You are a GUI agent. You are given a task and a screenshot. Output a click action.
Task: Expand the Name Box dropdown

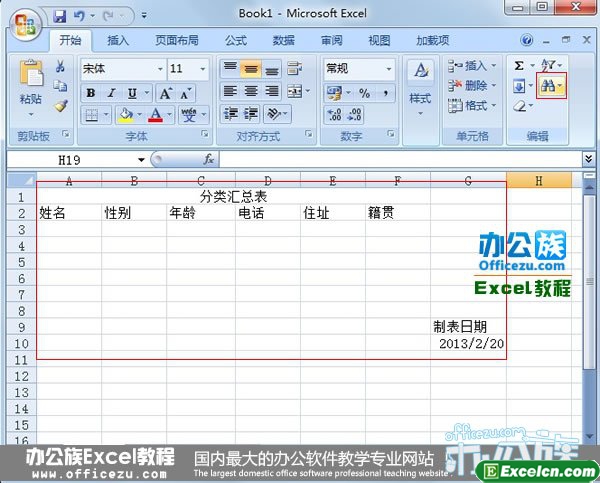pyautogui.click(x=141, y=160)
